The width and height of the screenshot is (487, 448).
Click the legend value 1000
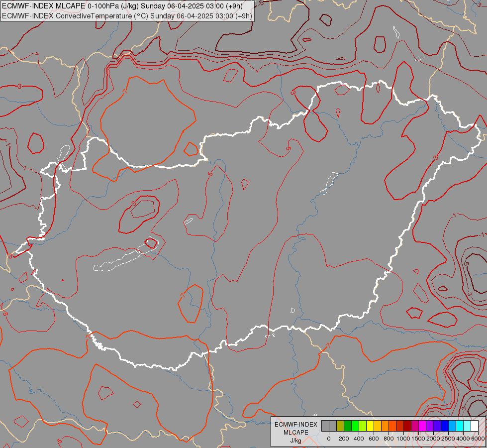pyautogui.click(x=403, y=439)
